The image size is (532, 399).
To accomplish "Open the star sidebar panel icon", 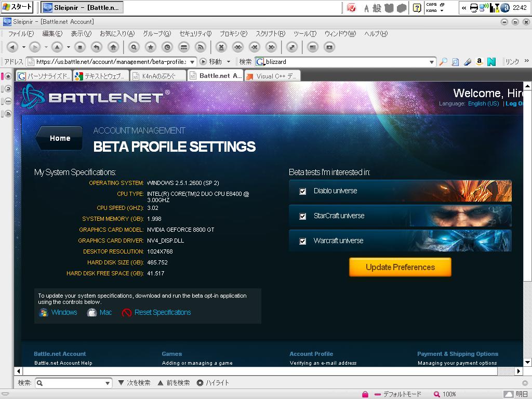I will point(8,76).
